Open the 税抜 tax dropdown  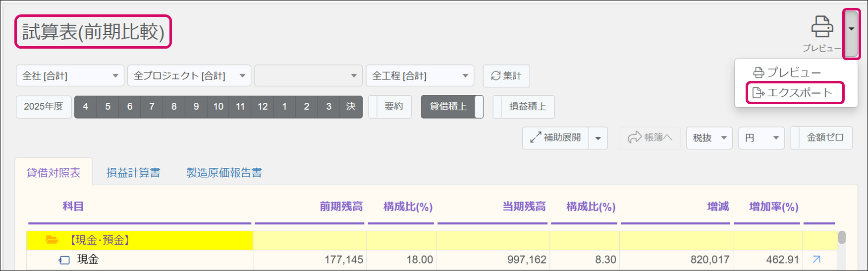pyautogui.click(x=709, y=137)
